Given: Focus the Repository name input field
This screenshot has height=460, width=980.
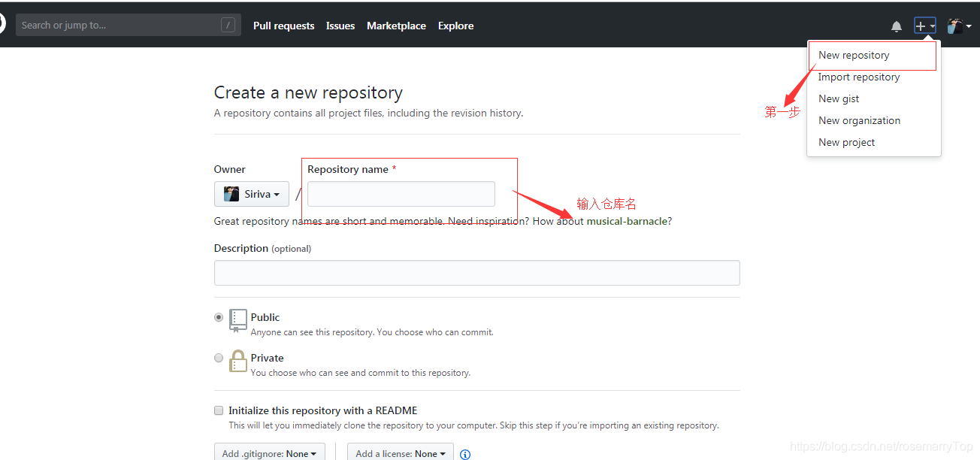Looking at the screenshot, I should 401,194.
